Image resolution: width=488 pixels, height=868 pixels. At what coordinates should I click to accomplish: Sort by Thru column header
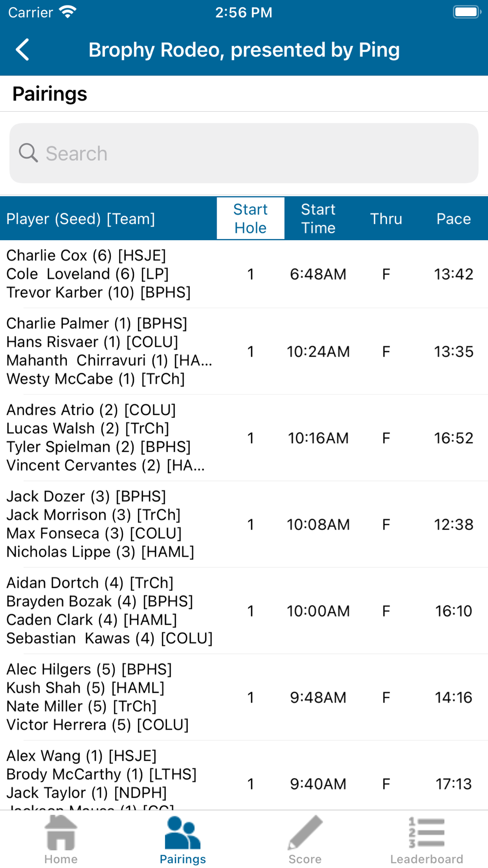point(386,218)
